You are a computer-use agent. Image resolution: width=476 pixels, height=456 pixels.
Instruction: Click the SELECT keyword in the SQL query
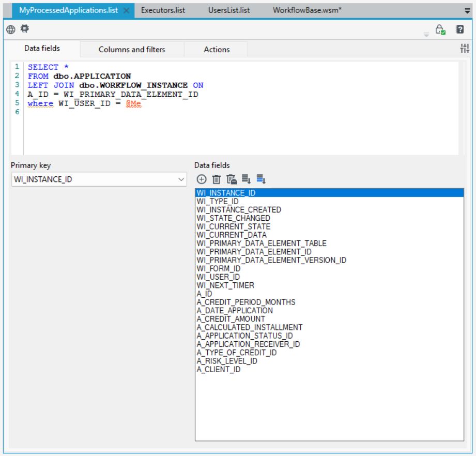[43, 67]
